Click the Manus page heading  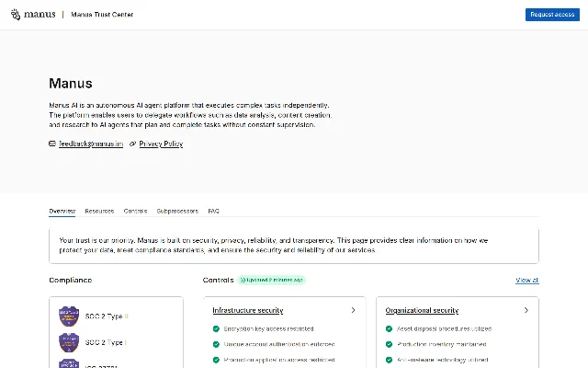71,84
